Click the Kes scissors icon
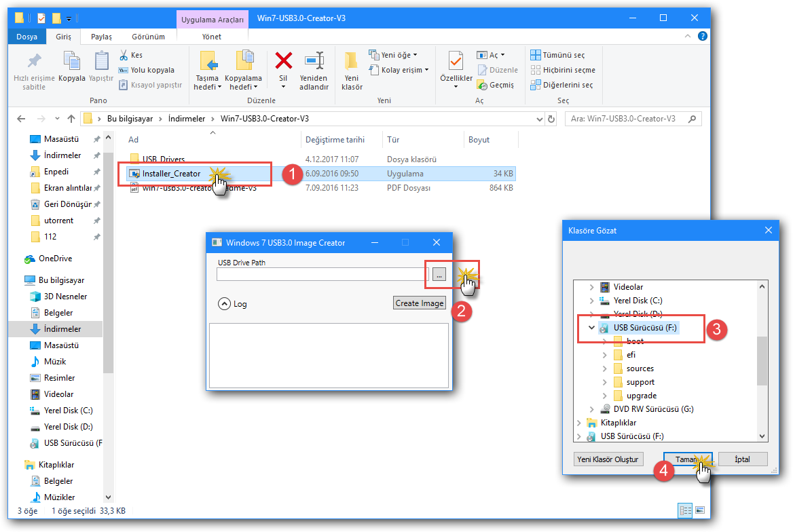Viewport: 793px width, 532px height. click(x=124, y=55)
